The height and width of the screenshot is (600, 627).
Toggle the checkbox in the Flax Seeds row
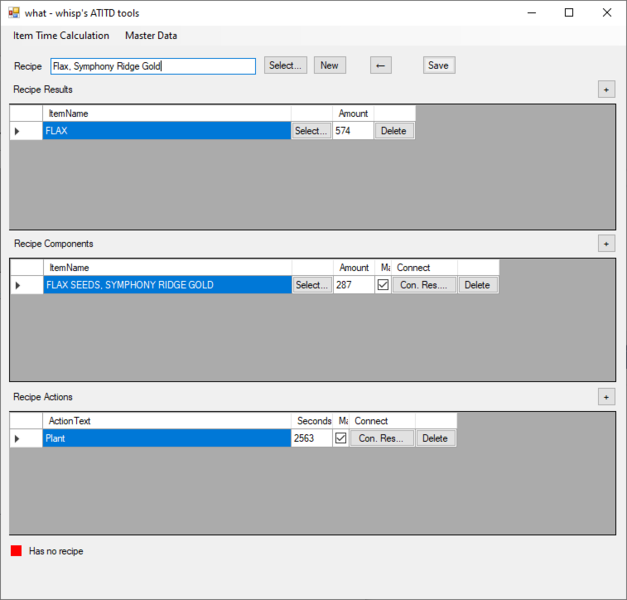[x=383, y=285]
